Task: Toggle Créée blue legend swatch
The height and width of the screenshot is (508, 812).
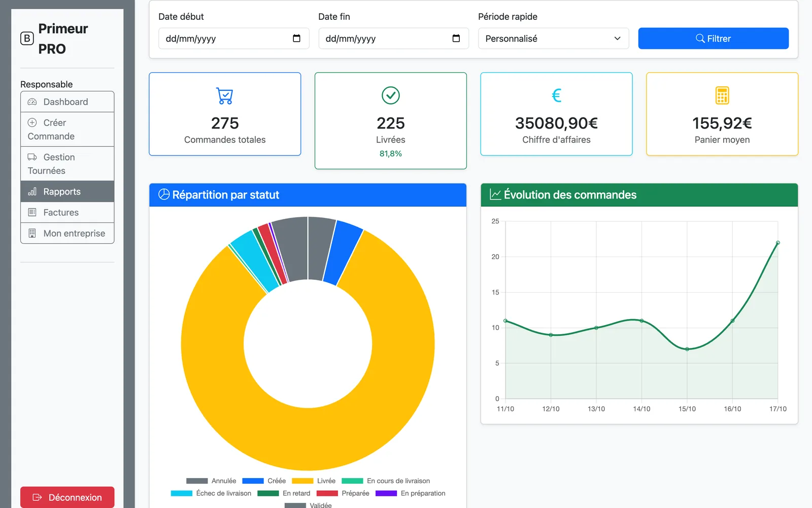Action: 253,481
